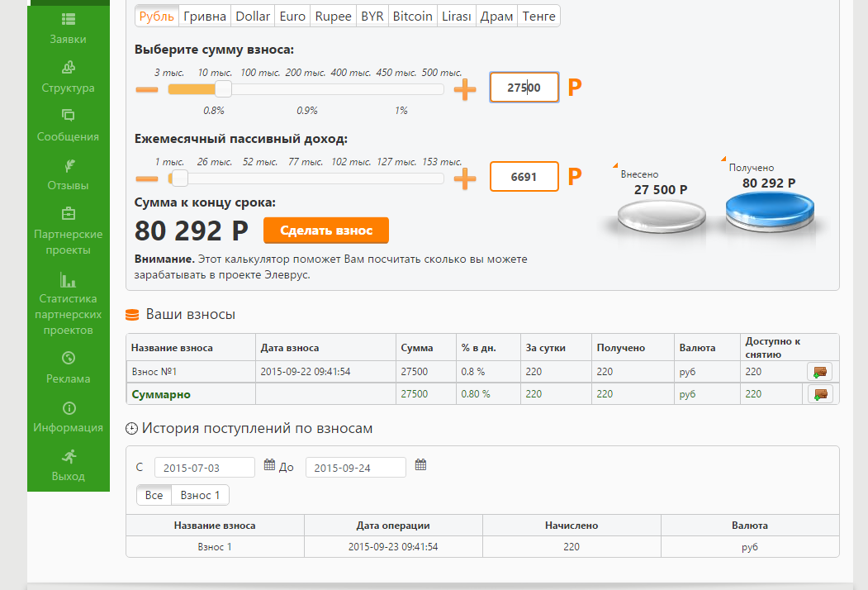868x590 pixels.
Task: Click the Информация sidebar item
Action: click(x=68, y=417)
